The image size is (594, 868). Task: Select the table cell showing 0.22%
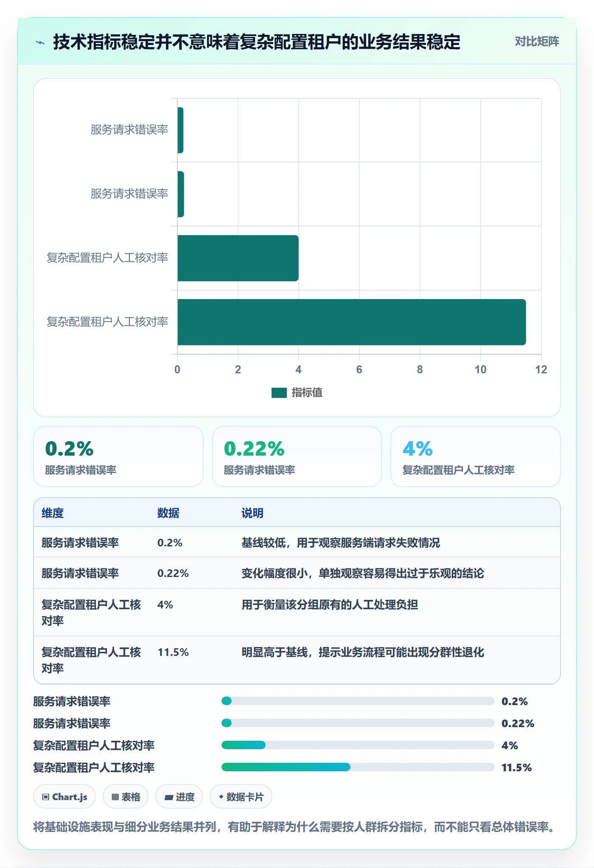click(173, 573)
